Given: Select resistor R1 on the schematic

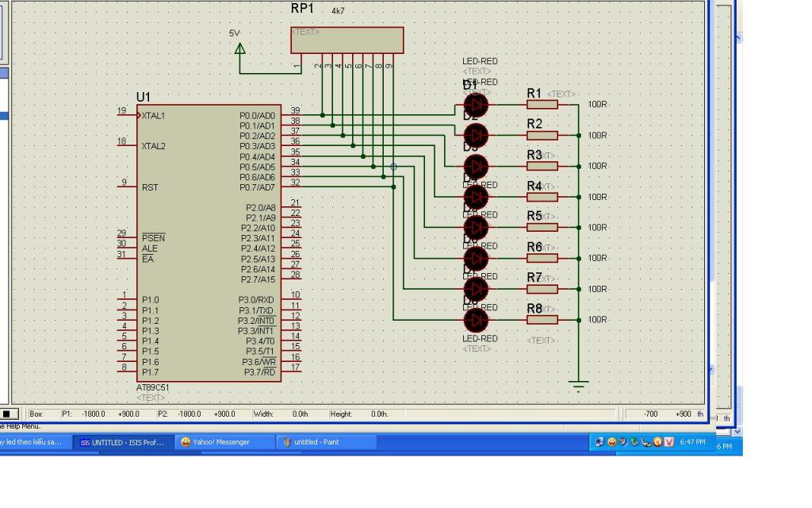Looking at the screenshot, I should [x=542, y=104].
